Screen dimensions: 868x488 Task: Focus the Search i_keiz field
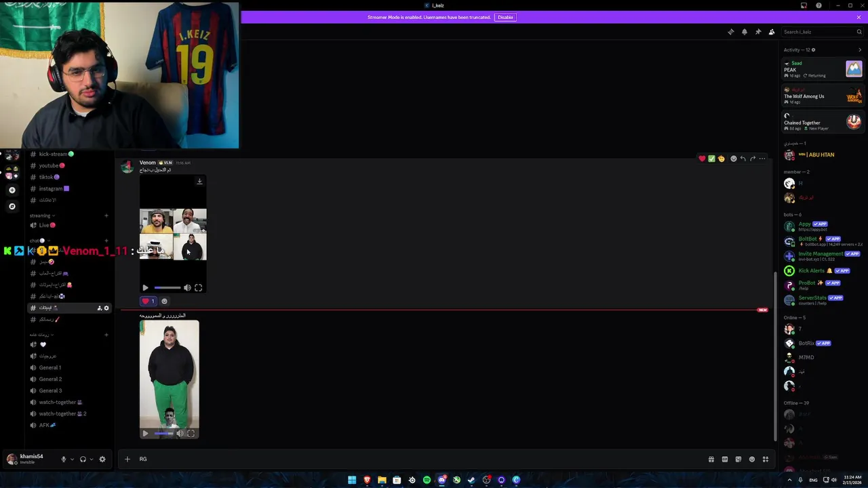click(x=822, y=32)
